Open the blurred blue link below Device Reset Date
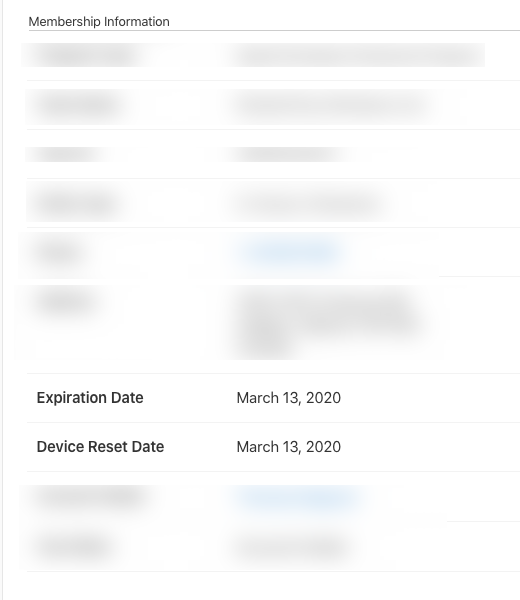Image resolution: width=520 pixels, height=600 pixels. tap(298, 499)
